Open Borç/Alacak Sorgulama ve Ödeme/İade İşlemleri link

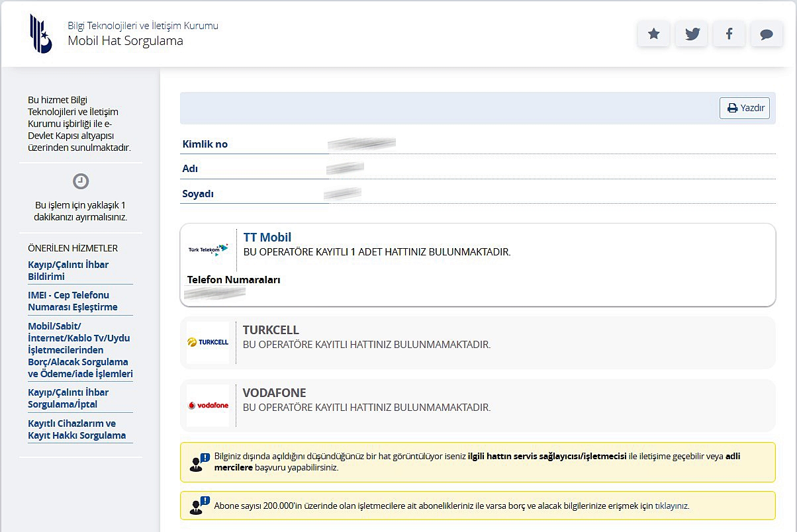[x=79, y=350]
